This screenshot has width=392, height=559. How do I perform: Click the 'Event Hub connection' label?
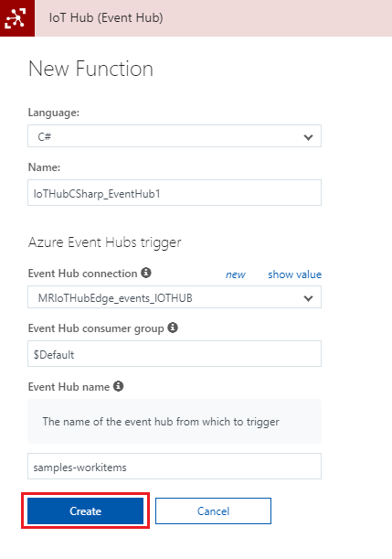click(82, 274)
